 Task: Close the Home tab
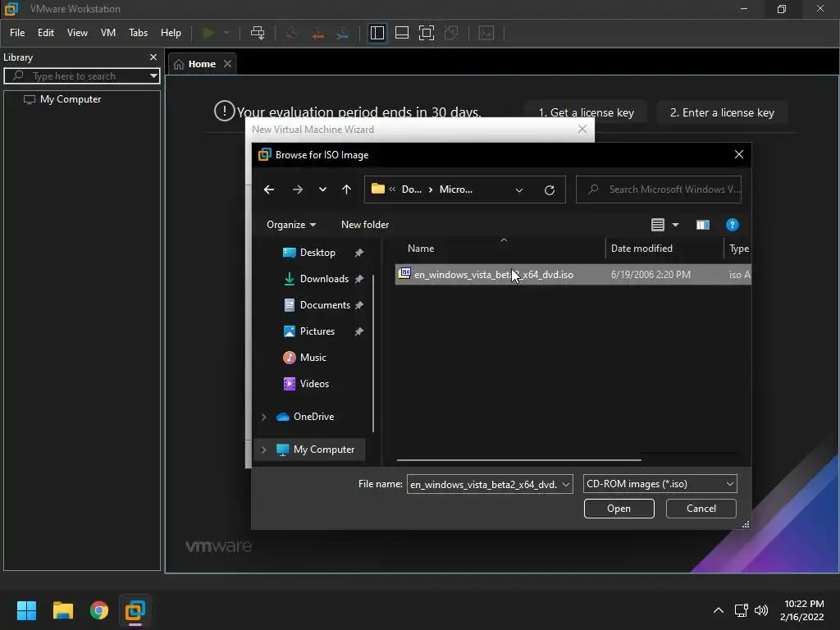point(228,64)
